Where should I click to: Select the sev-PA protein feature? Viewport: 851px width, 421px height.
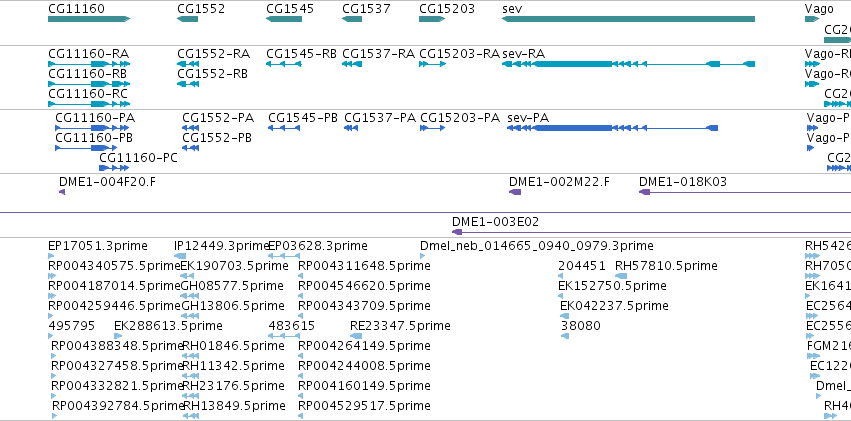[612, 128]
